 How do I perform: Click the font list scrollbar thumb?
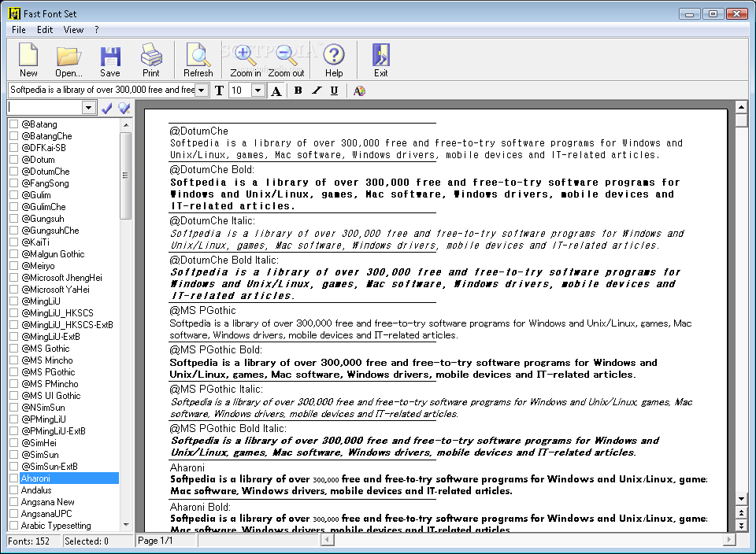126,175
